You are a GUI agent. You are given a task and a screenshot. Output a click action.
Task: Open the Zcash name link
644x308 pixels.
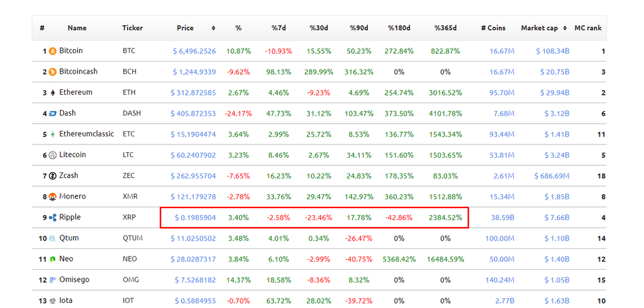69,175
